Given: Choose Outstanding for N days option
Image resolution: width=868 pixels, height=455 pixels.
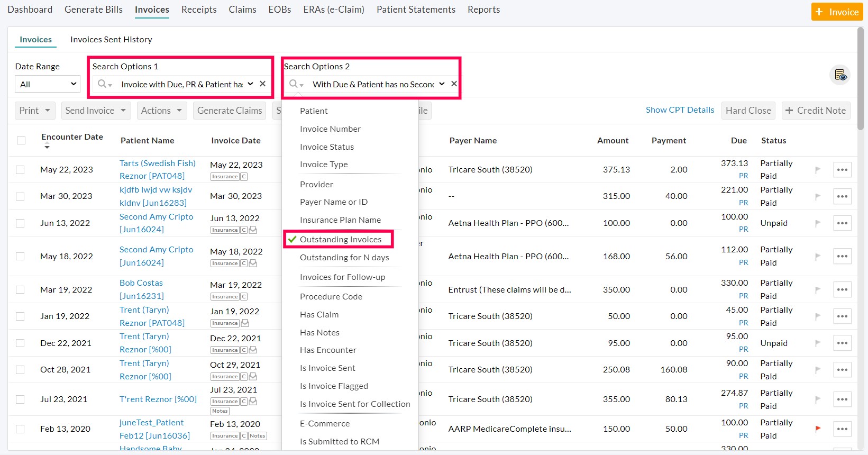Looking at the screenshot, I should tap(344, 258).
